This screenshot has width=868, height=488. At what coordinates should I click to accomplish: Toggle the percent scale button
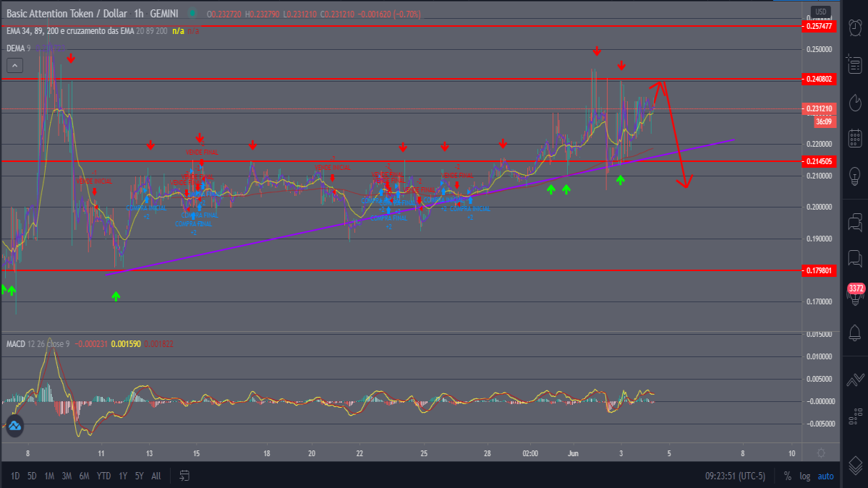click(x=787, y=476)
